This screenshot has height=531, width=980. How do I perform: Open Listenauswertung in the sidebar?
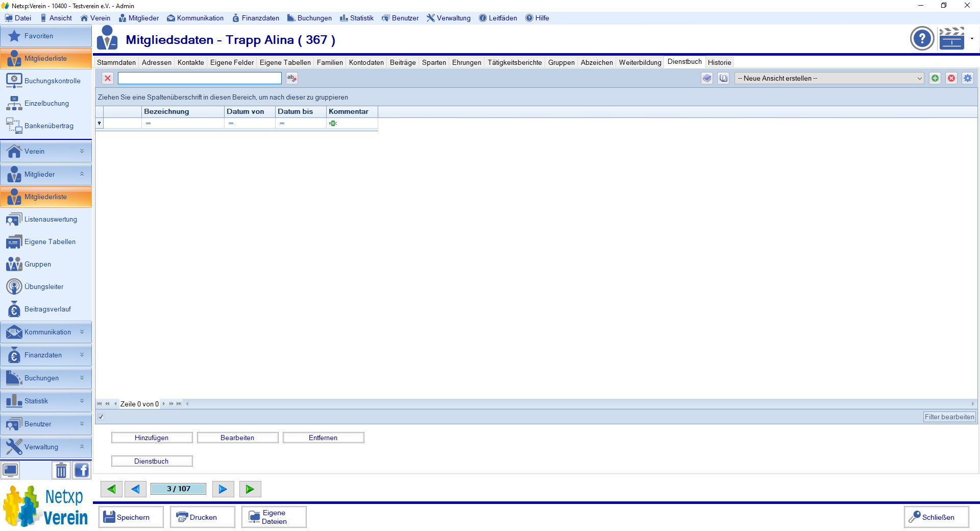click(46, 219)
